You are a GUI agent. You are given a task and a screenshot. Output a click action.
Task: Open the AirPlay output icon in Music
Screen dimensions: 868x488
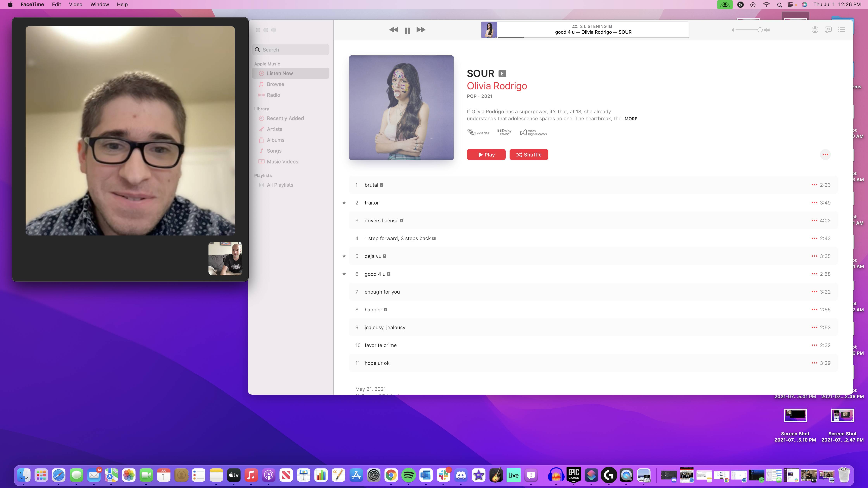(815, 30)
